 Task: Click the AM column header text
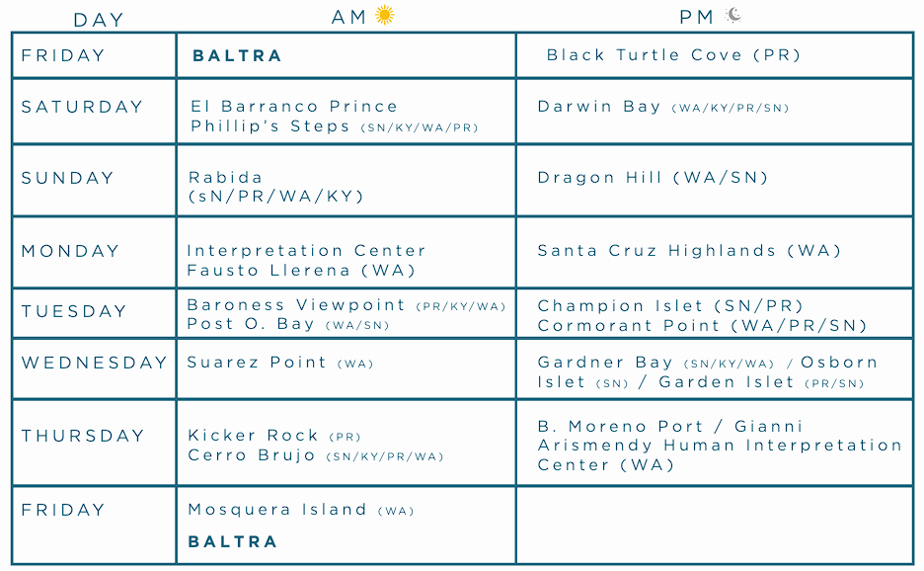pyautogui.click(x=348, y=17)
